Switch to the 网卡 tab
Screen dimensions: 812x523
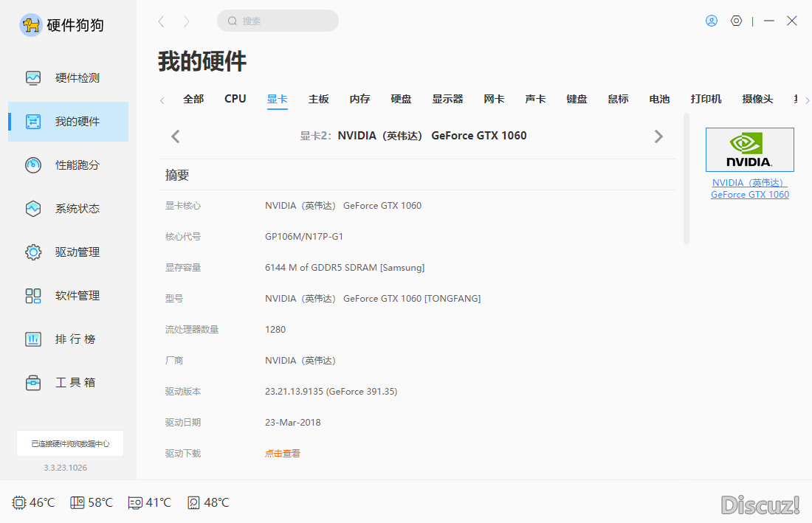coord(494,99)
